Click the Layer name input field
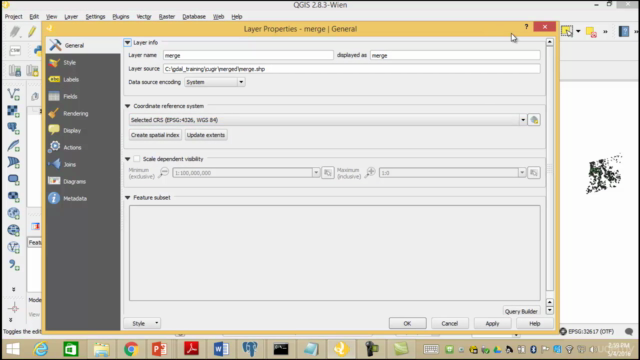The image size is (640, 360). click(x=248, y=56)
